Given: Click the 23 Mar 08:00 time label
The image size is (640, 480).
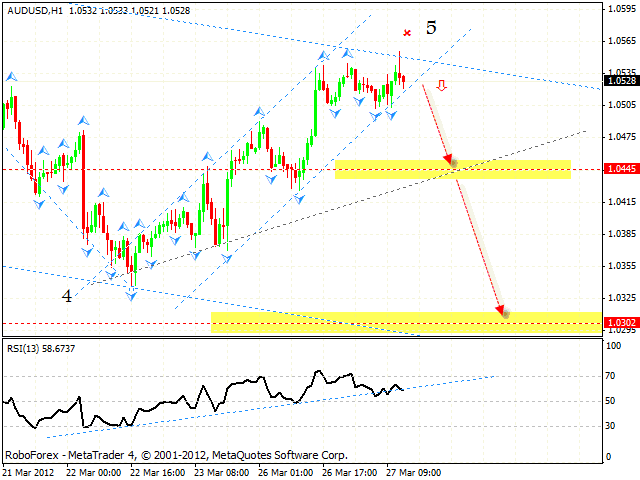Looking at the screenshot, I should coord(222,473).
